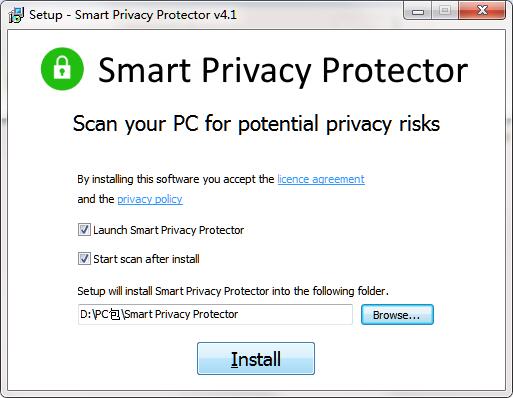Screen dimensions: 513x398
Task: Click the 'Setup will install' folder description text
Action: pos(233,291)
